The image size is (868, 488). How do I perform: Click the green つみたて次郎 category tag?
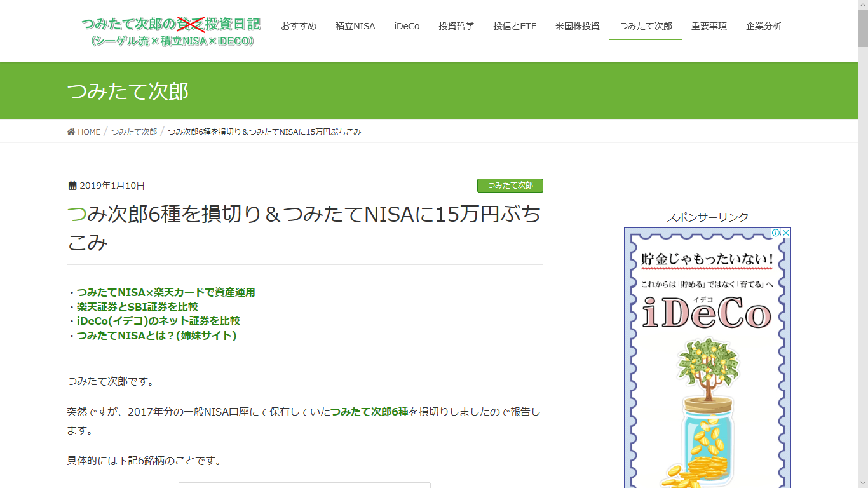point(510,186)
